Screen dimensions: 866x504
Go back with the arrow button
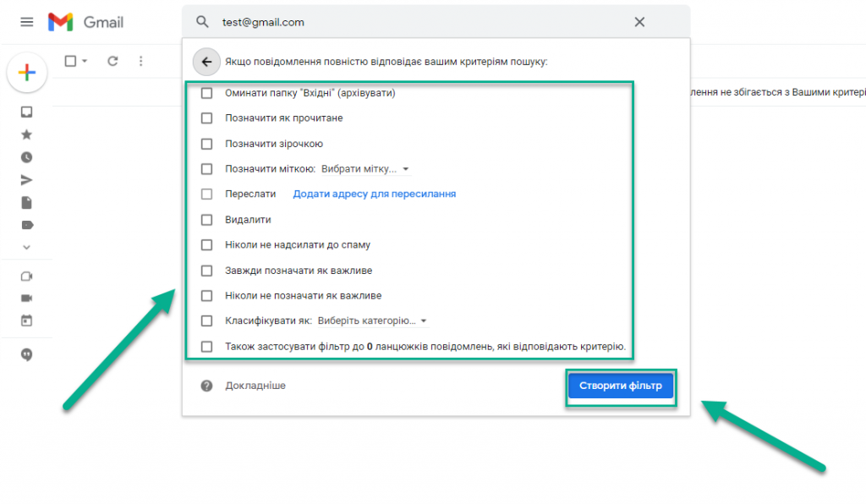point(206,62)
